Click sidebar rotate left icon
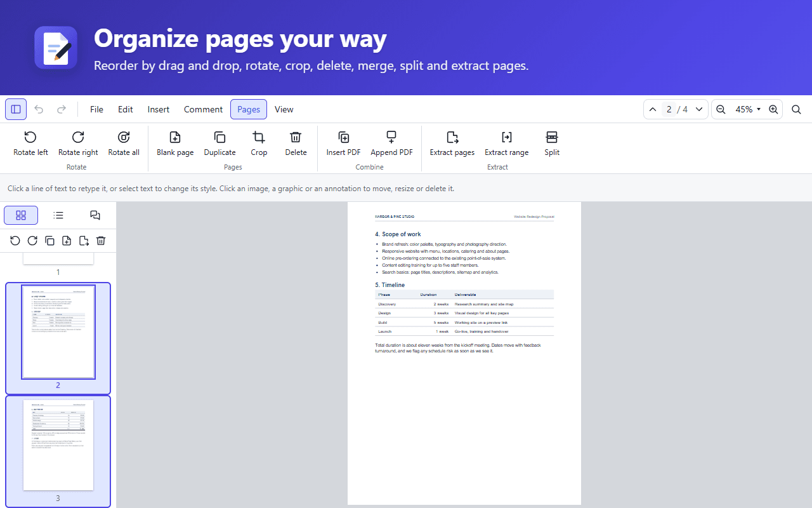The height and width of the screenshot is (508, 812). 15,241
